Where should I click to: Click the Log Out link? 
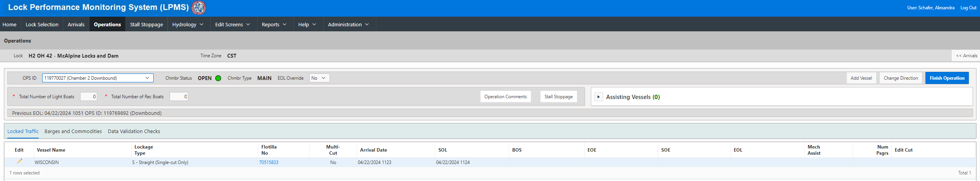pos(968,8)
